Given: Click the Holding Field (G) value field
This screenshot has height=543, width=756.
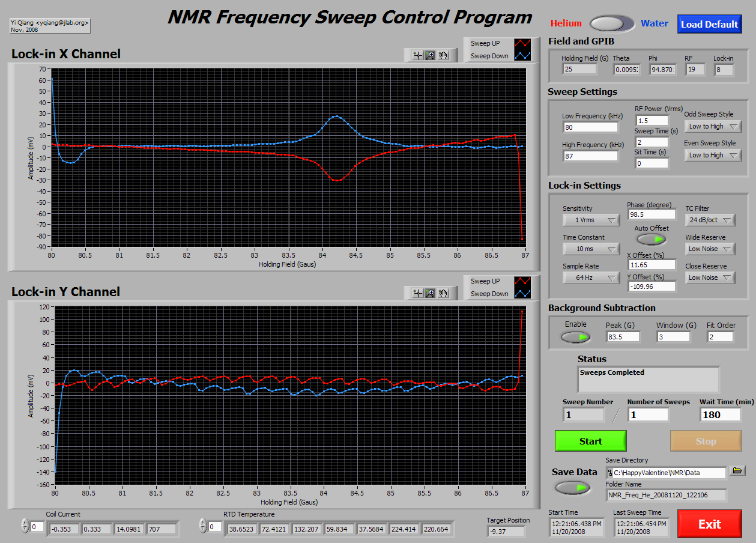Looking at the screenshot, I should (x=580, y=70).
